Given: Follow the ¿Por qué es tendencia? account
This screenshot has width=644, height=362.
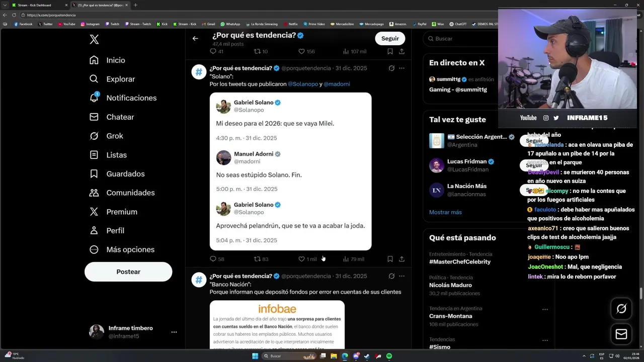Looking at the screenshot, I should (390, 38).
